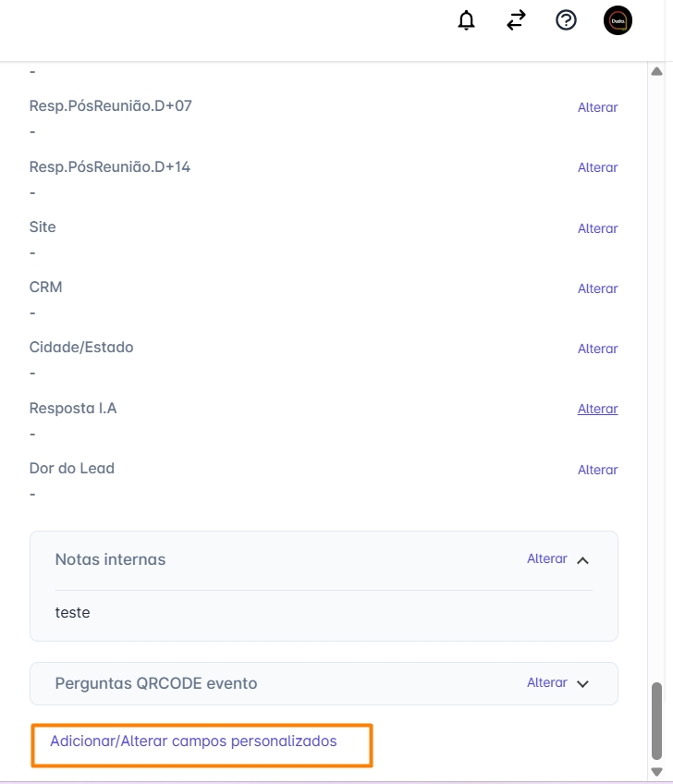This screenshot has height=784, width=673.
Task: Click Alterar for Resp.PósReunião.D+14
Action: point(597,167)
